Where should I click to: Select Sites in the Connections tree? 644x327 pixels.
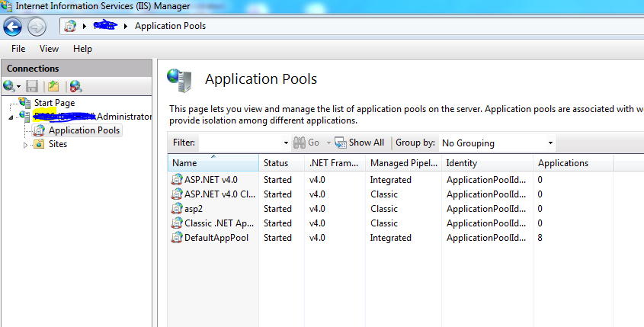[57, 144]
